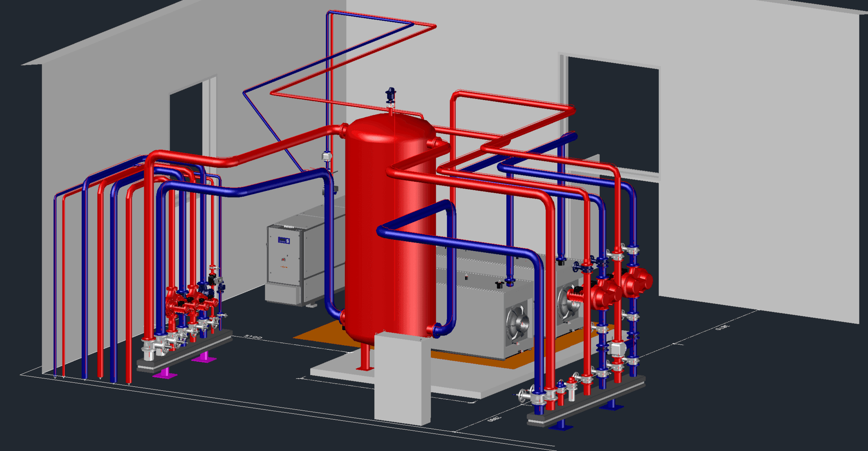Click the window opening in the right wall
Screen dimensions: 868x451
(x=613, y=114)
